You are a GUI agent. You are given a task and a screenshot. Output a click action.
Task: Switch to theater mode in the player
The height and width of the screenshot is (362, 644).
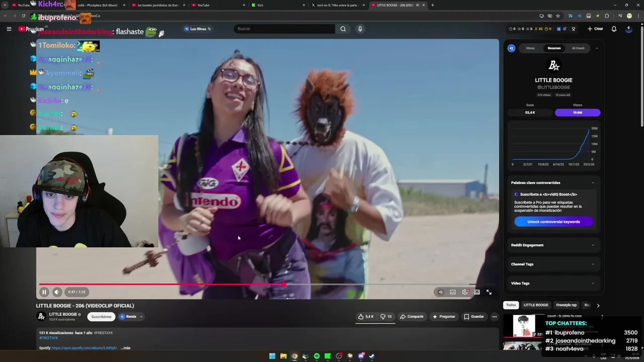(477, 292)
